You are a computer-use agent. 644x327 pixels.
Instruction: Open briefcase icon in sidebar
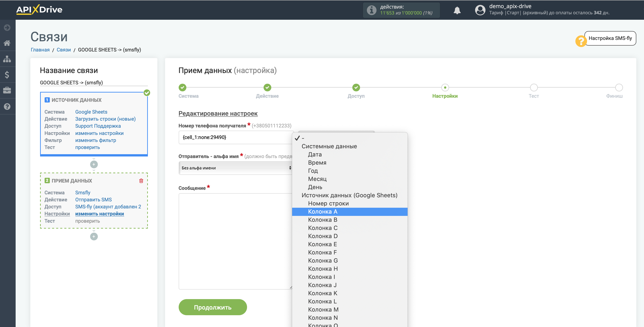[7, 90]
